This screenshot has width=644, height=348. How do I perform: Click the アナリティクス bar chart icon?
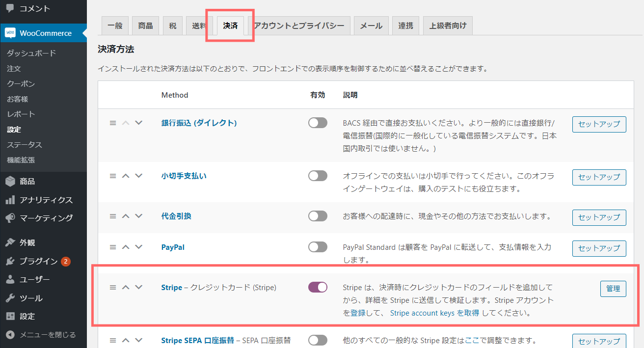(10, 200)
